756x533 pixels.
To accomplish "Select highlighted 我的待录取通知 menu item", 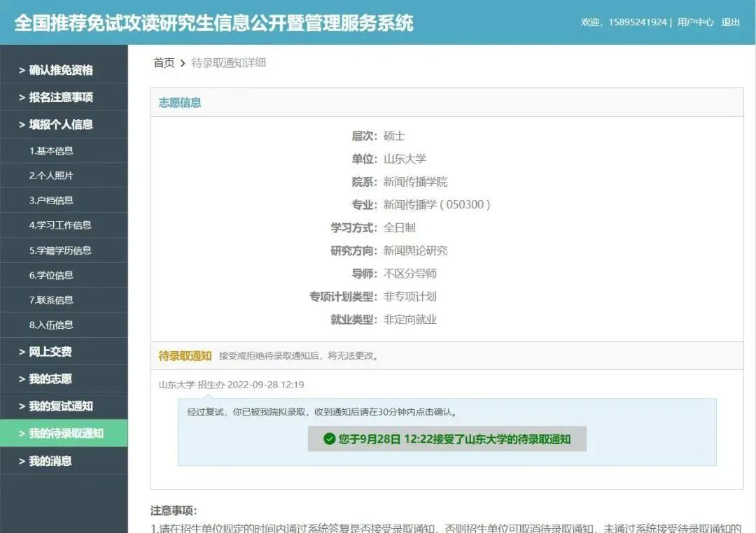I will [x=65, y=434].
